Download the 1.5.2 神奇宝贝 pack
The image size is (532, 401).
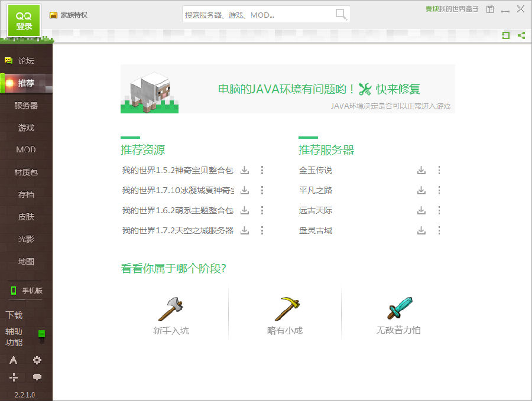click(245, 170)
